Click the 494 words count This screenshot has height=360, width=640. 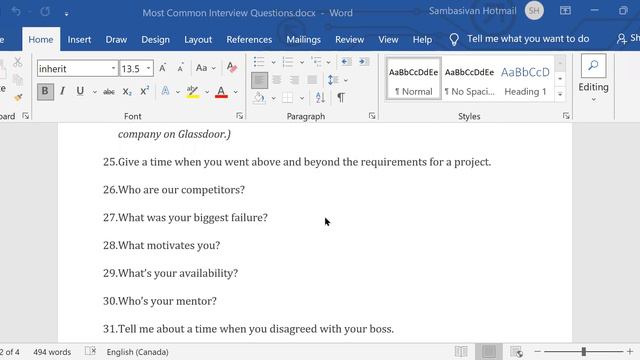pos(52,351)
